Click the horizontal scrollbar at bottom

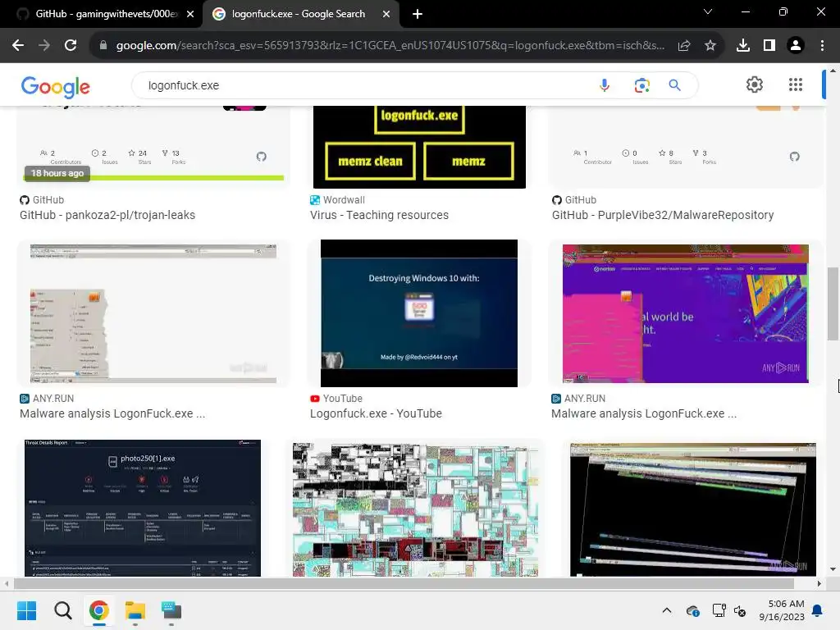[x=404, y=583]
